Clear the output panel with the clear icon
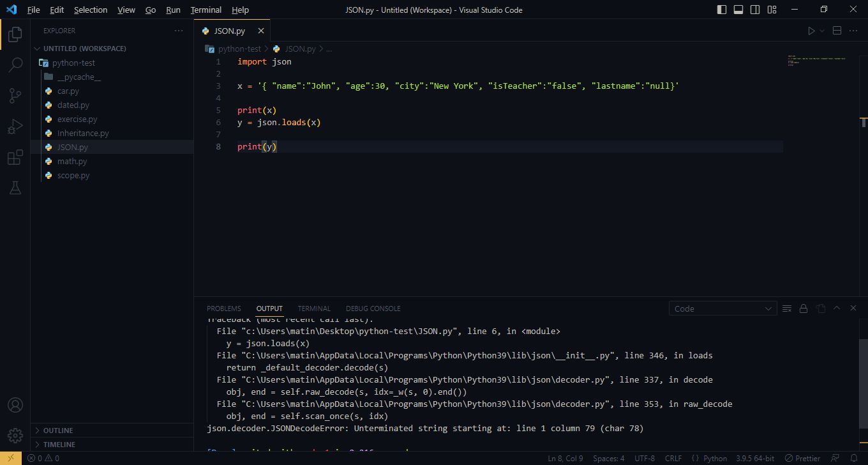 tap(787, 309)
